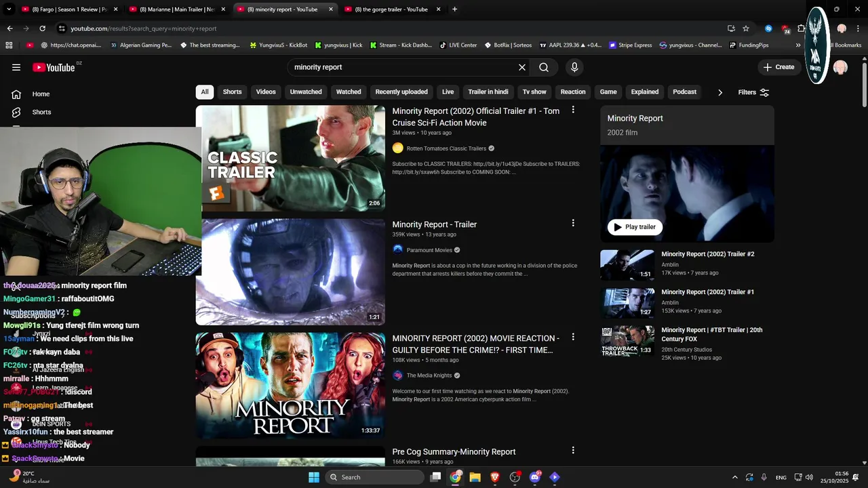Viewport: 868px width, 488px height.
Task: Open the Stripe Express bookmark
Action: coord(631,45)
